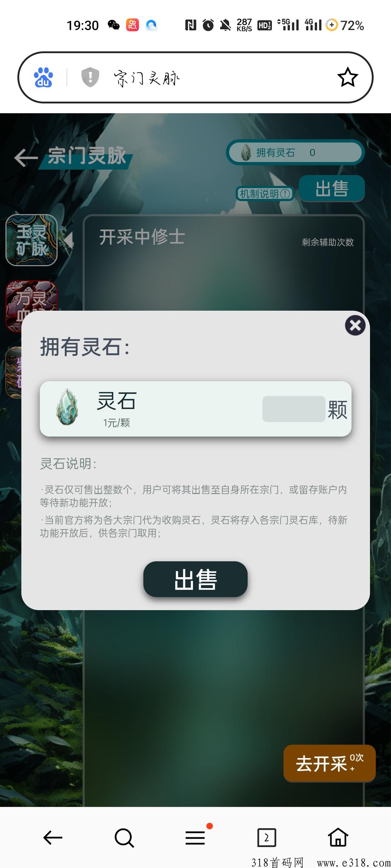Image resolution: width=391 pixels, height=868 pixels.
Task: Go to browser home page icon
Action: coord(338,837)
